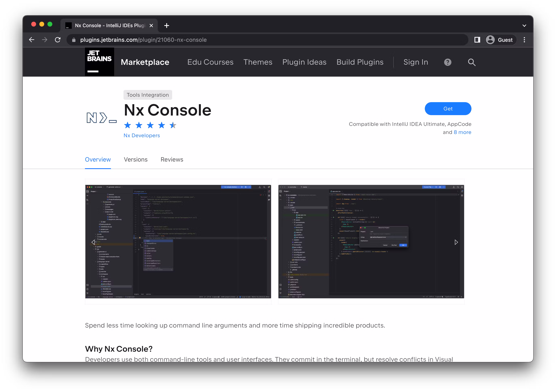The image size is (556, 392).
Task: Expand the tab search chevron dropdown
Action: [524, 25]
